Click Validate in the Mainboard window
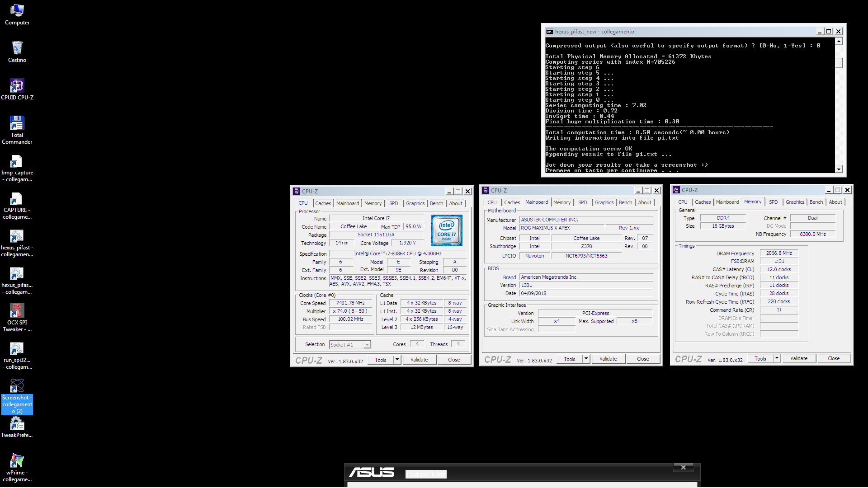 (x=608, y=359)
